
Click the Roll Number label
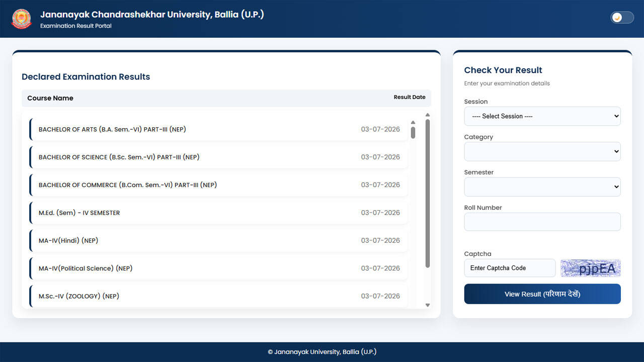tap(483, 208)
